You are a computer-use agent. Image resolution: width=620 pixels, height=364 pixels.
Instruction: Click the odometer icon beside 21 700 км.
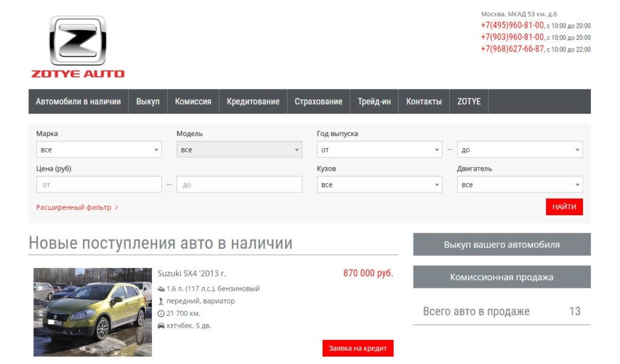coord(161,313)
